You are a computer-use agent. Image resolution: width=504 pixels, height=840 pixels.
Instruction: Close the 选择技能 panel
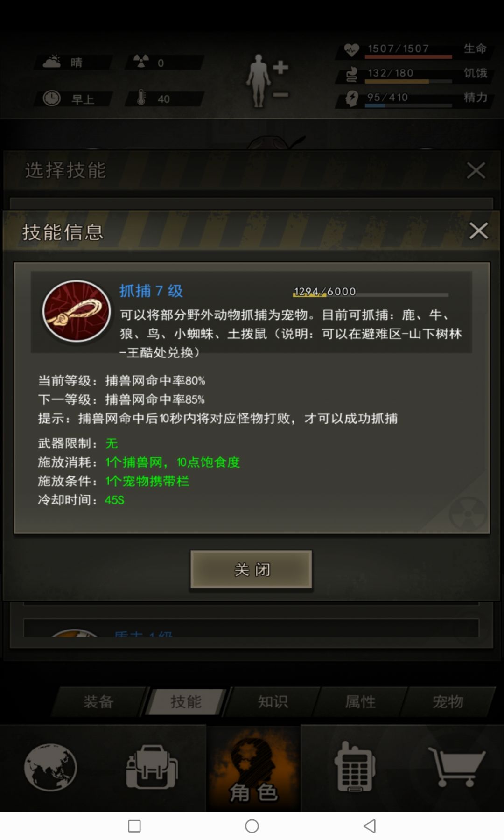[476, 170]
